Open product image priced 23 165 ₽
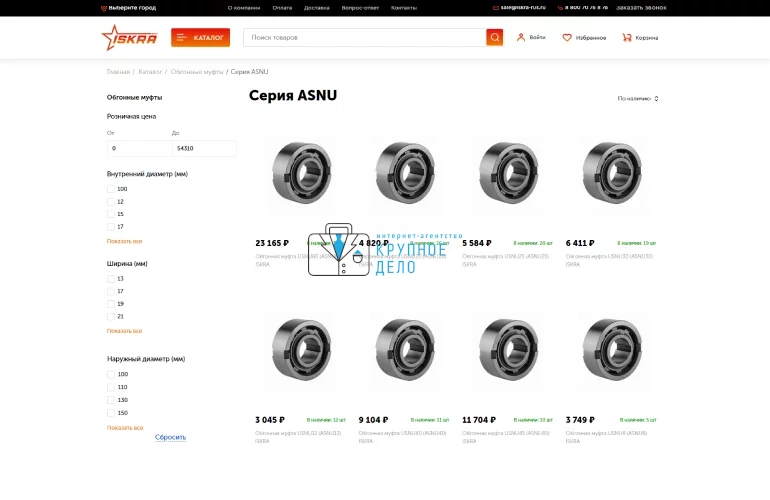 click(x=301, y=173)
